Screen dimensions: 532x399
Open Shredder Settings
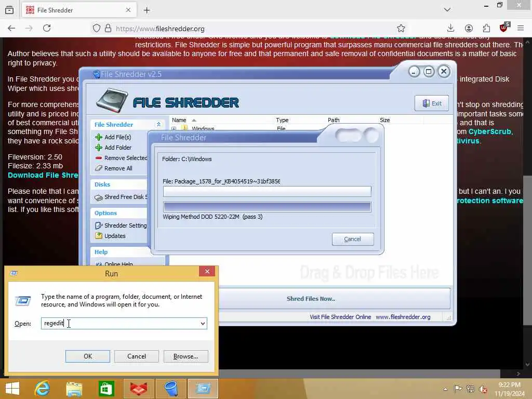[x=125, y=225]
